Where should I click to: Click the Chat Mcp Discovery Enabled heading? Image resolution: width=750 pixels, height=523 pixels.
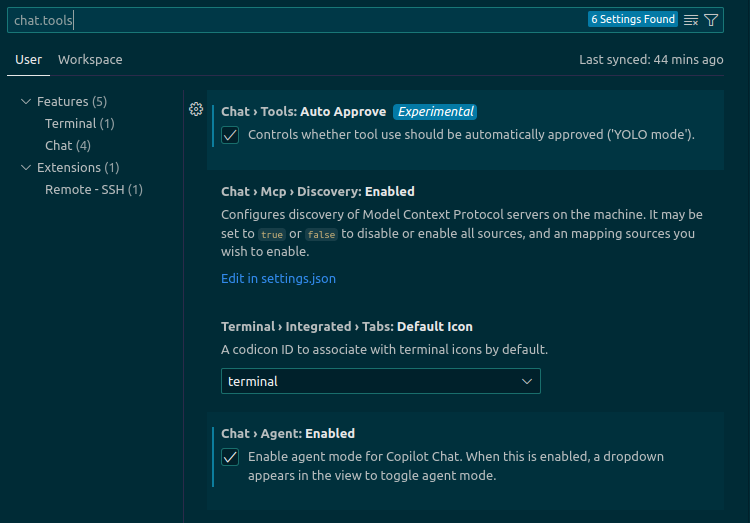pyautogui.click(x=317, y=191)
